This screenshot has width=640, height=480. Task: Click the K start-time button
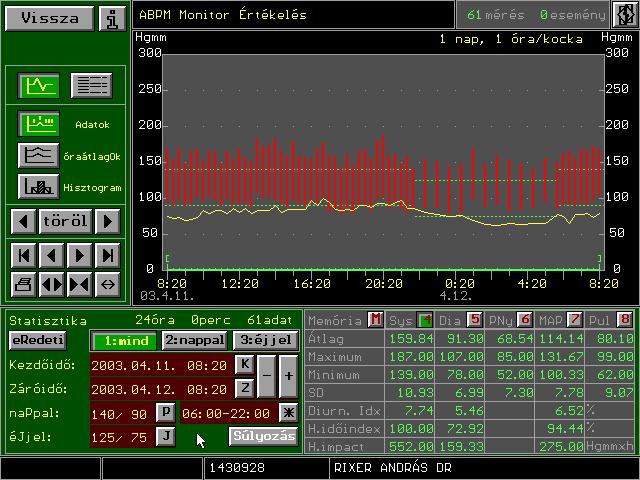tap(245, 364)
